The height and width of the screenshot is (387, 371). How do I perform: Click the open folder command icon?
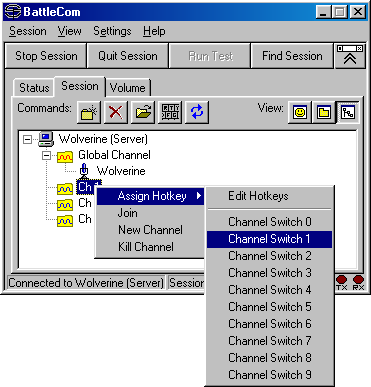point(143,112)
